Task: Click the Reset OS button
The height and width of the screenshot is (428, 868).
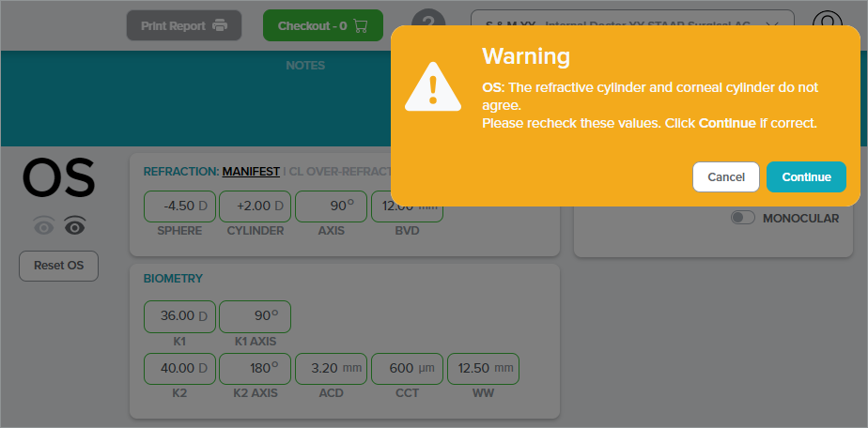Action: (x=58, y=266)
